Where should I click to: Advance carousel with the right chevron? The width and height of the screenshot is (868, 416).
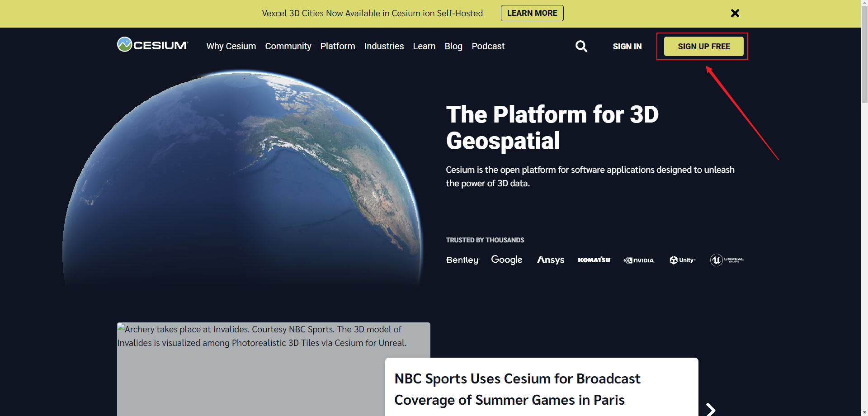click(711, 409)
